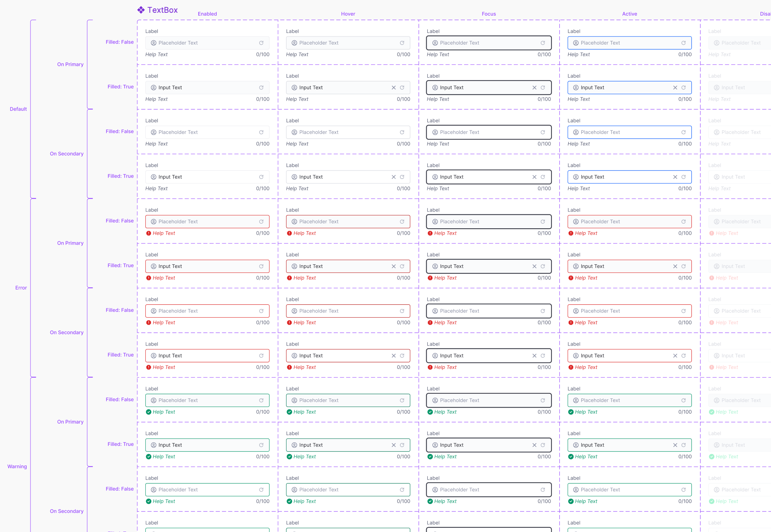Click clear X in Default On-Primary filled Focus textbox
Image resolution: width=771 pixels, height=532 pixels.
coord(534,88)
